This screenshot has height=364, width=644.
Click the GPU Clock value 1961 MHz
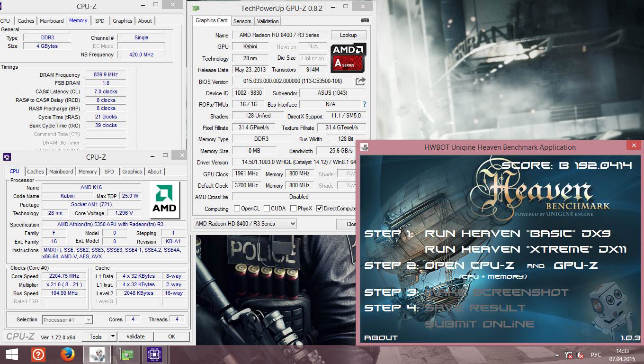coord(246,174)
